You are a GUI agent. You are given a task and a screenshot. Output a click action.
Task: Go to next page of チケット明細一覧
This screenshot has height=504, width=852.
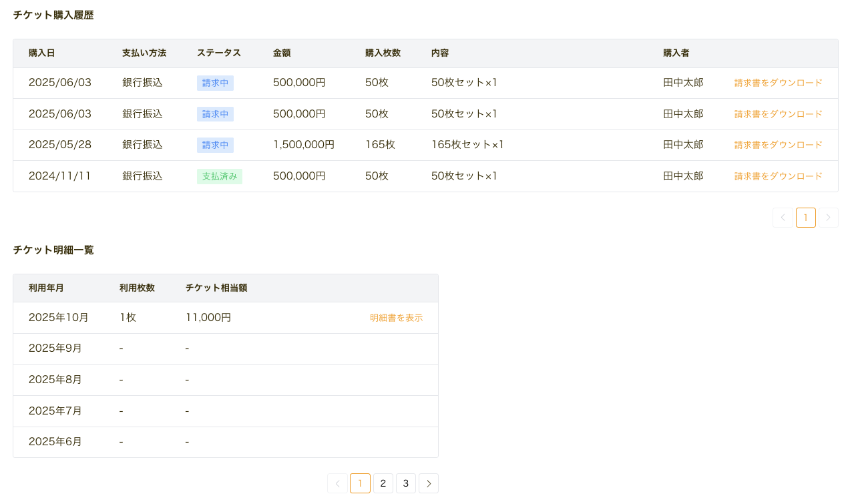(x=429, y=483)
